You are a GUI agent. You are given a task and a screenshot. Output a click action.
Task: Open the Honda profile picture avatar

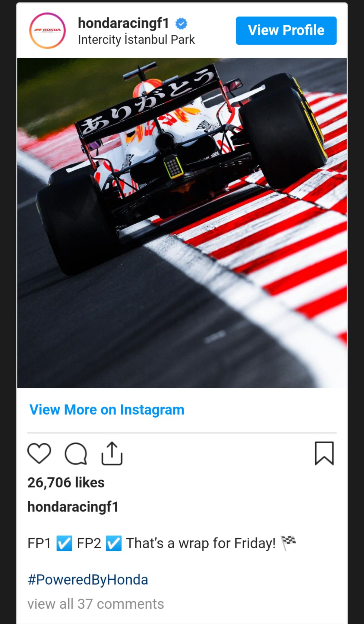point(47,31)
